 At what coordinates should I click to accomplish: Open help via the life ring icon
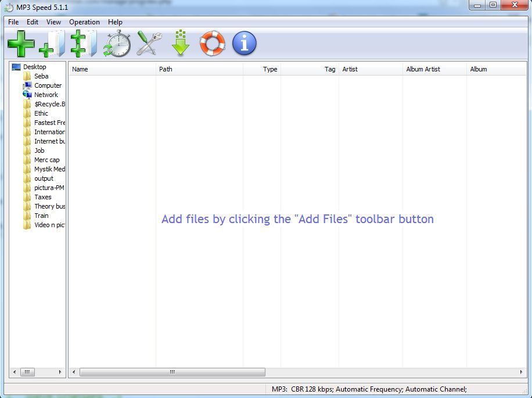pyautogui.click(x=212, y=43)
